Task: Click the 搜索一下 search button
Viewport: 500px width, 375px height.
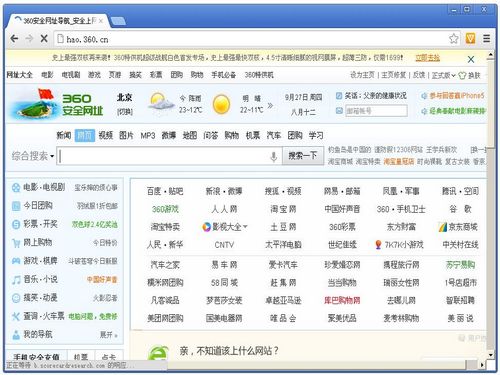Action: (x=303, y=156)
